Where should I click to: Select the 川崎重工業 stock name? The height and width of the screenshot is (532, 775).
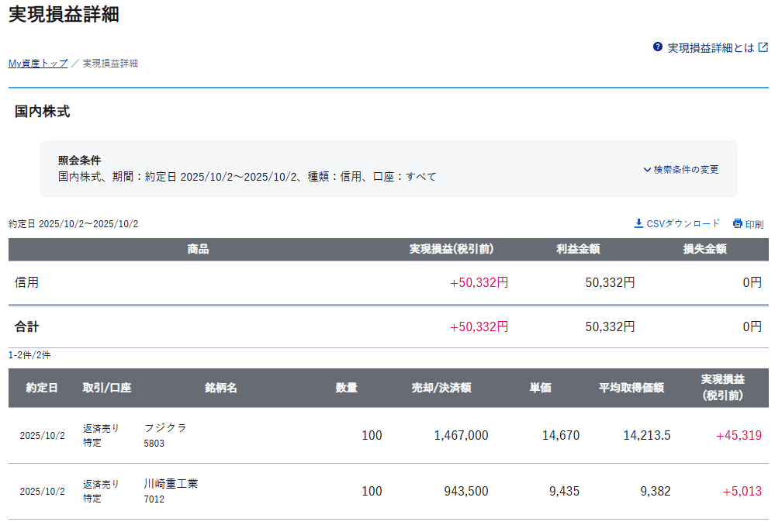[x=171, y=483]
